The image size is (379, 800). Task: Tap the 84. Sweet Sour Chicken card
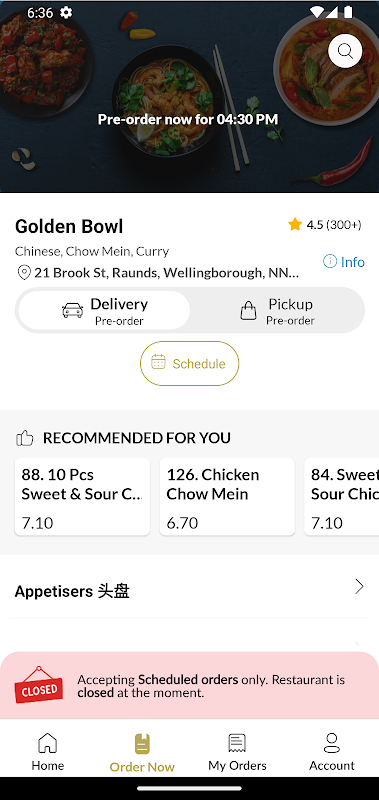[342, 496]
